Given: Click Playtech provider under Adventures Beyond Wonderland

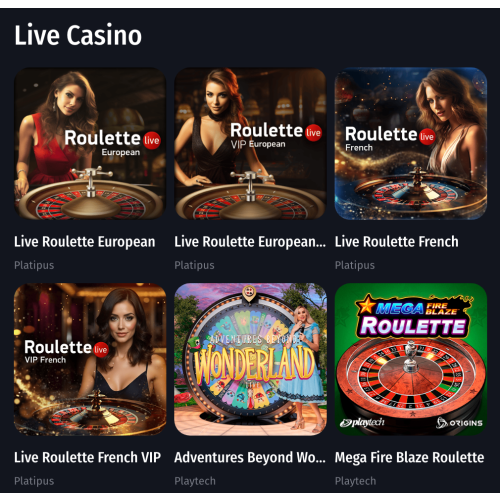Looking at the screenshot, I should click(x=195, y=481).
